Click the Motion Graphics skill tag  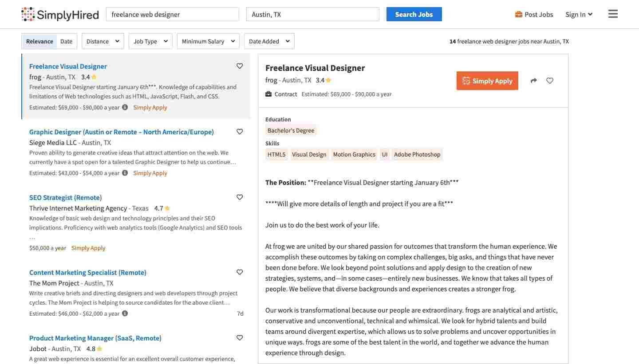click(354, 154)
